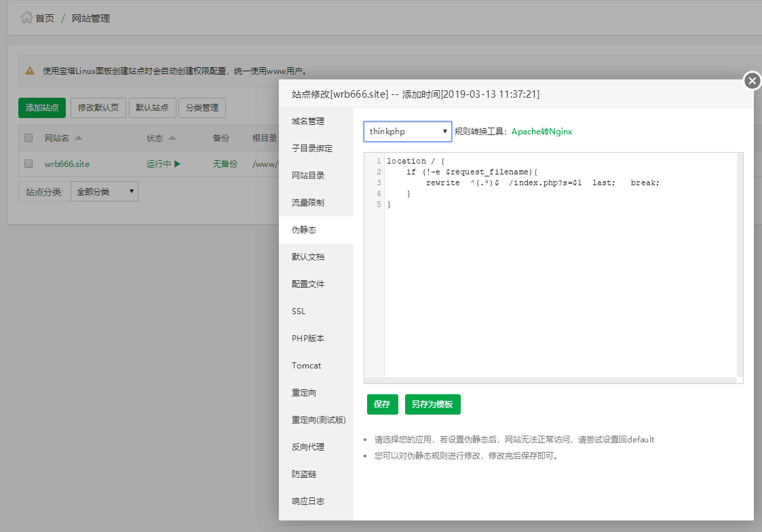
Task: Select the 网站目录 tab
Action: 316,175
